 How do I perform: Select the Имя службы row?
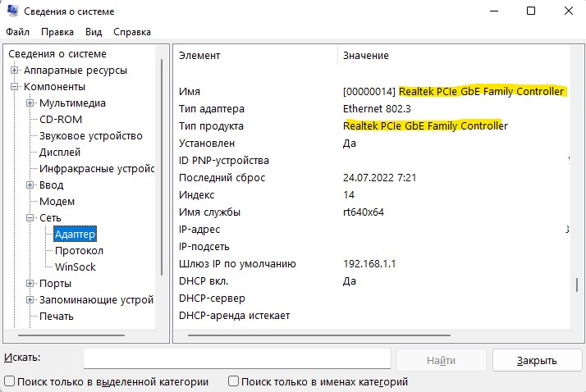click(x=372, y=212)
